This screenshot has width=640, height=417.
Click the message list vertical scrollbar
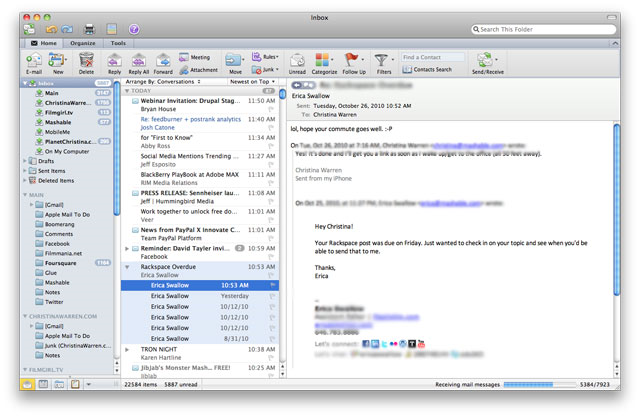(282, 94)
